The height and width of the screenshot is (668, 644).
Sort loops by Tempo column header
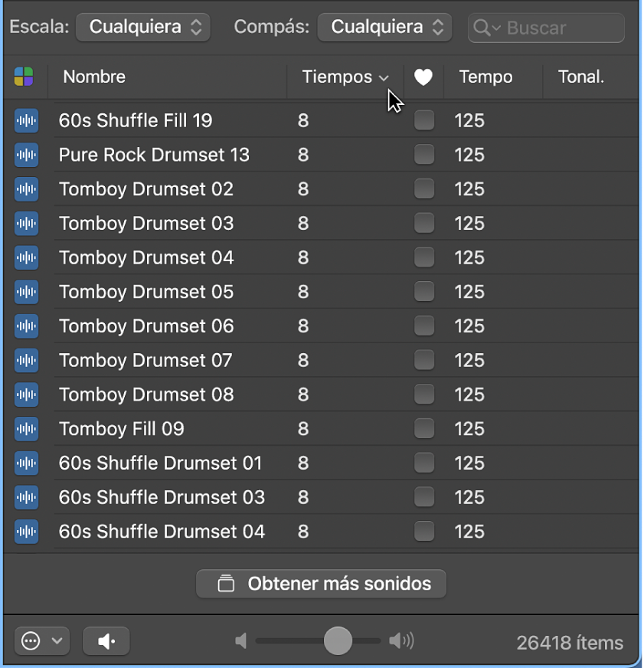(x=485, y=77)
